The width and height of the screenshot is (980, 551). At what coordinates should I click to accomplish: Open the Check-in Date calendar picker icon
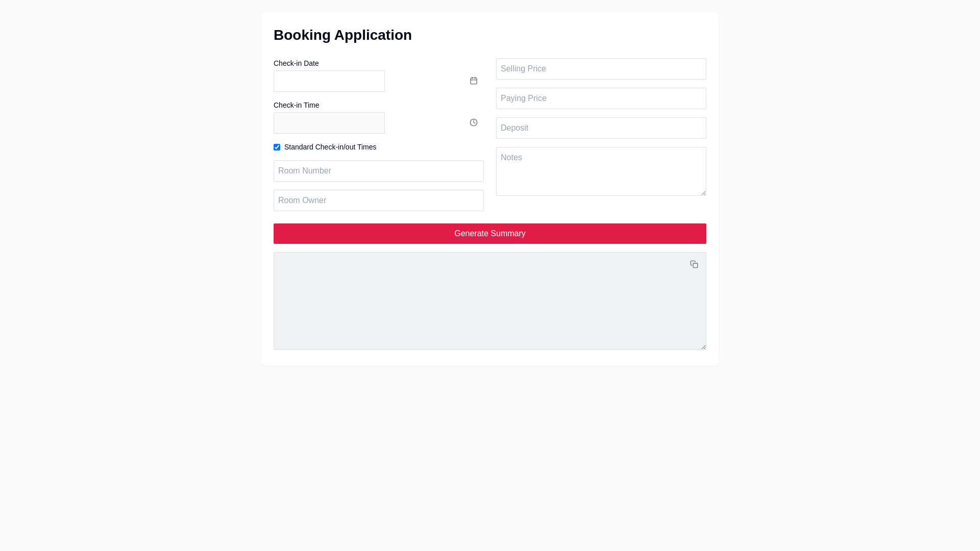[x=474, y=81]
